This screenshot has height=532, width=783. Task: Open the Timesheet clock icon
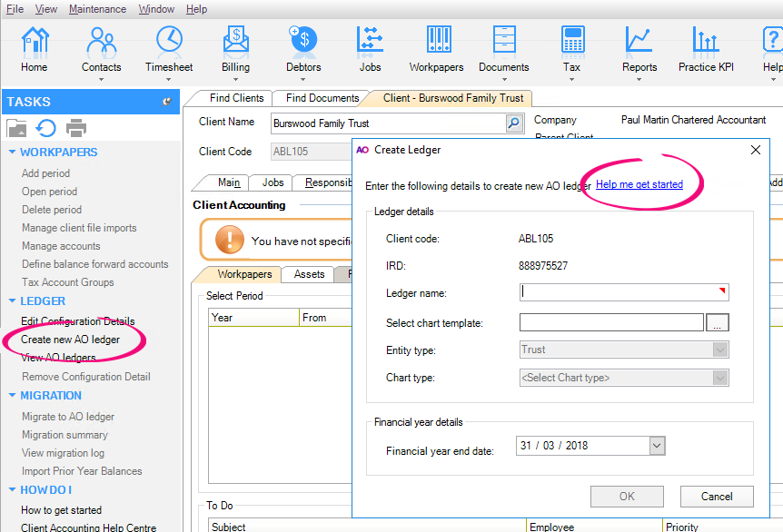click(x=169, y=41)
